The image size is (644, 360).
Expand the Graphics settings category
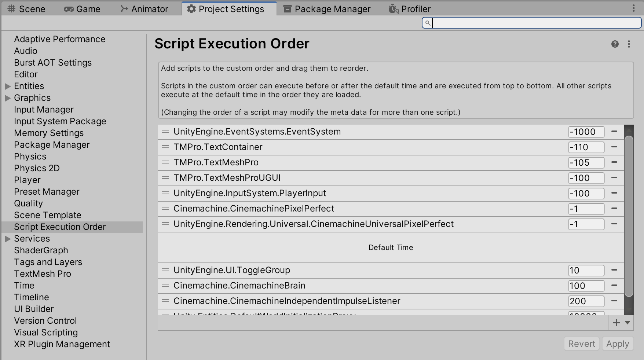(x=8, y=98)
